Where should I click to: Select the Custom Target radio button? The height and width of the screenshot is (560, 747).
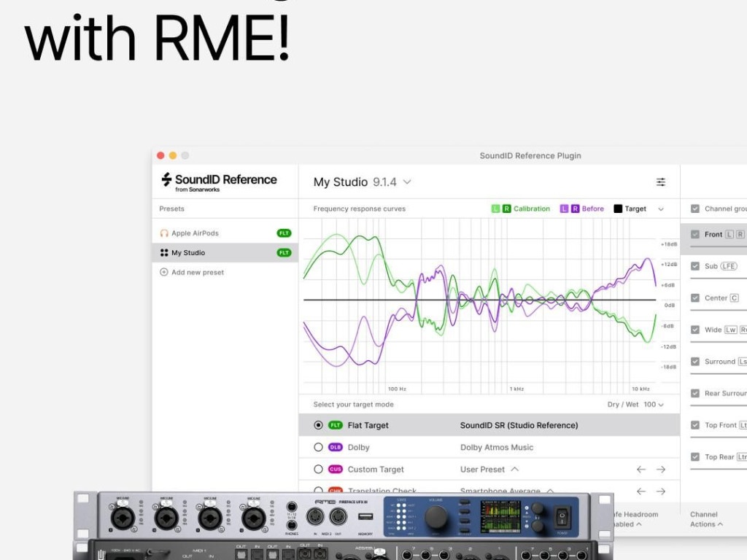pos(318,470)
